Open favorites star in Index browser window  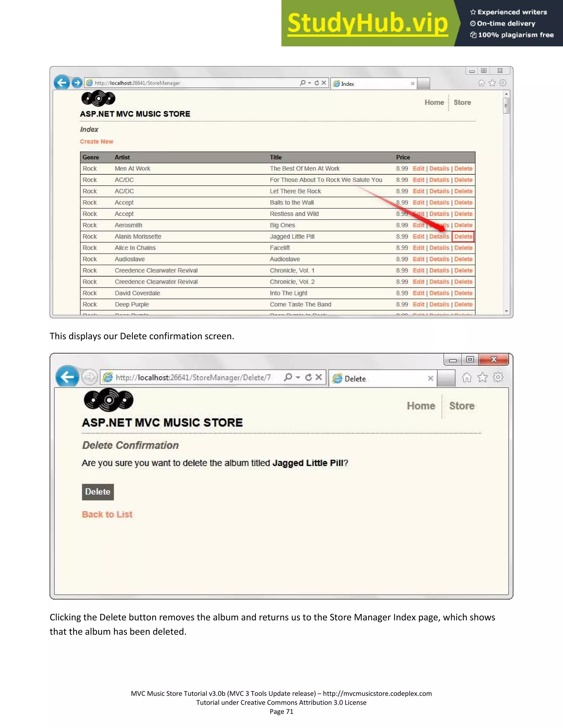[x=492, y=83]
